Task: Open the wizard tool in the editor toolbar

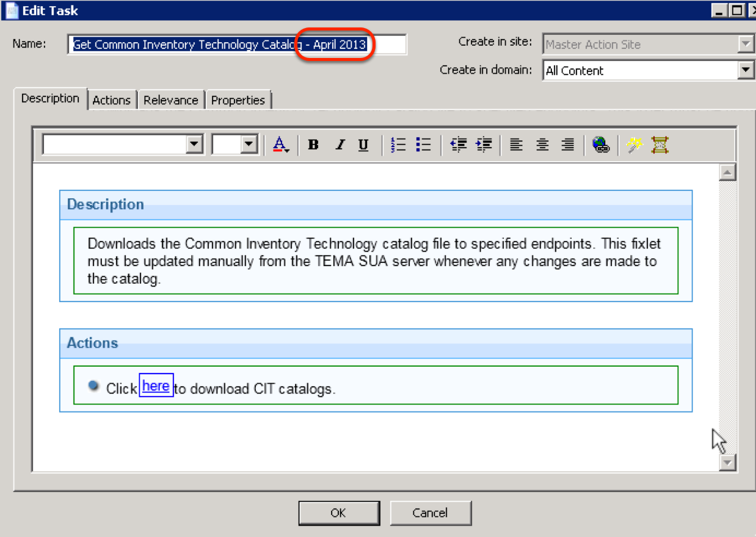Action: click(633, 145)
